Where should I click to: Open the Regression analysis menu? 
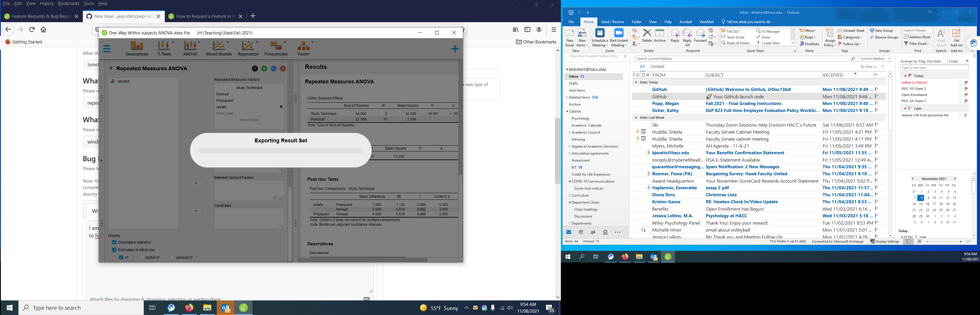pos(248,48)
